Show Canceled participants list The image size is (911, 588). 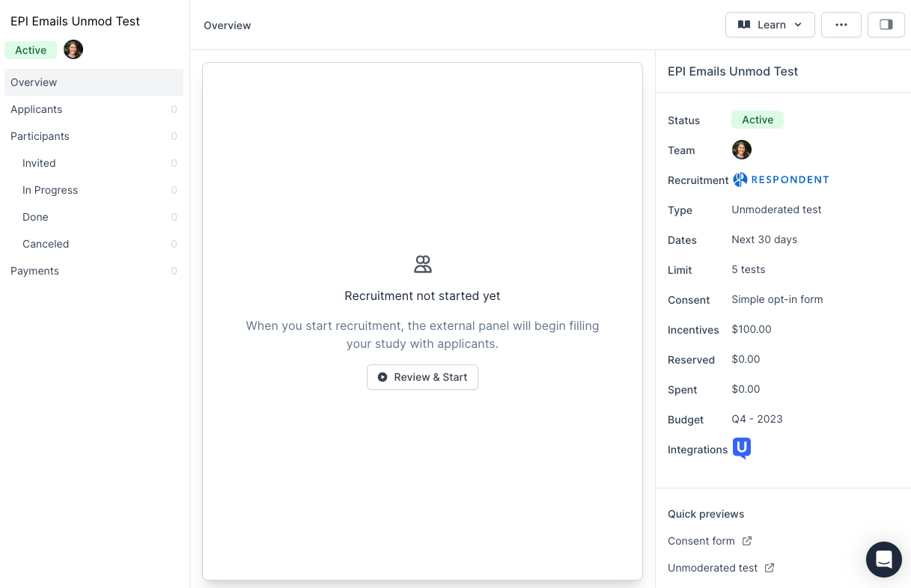pos(46,244)
